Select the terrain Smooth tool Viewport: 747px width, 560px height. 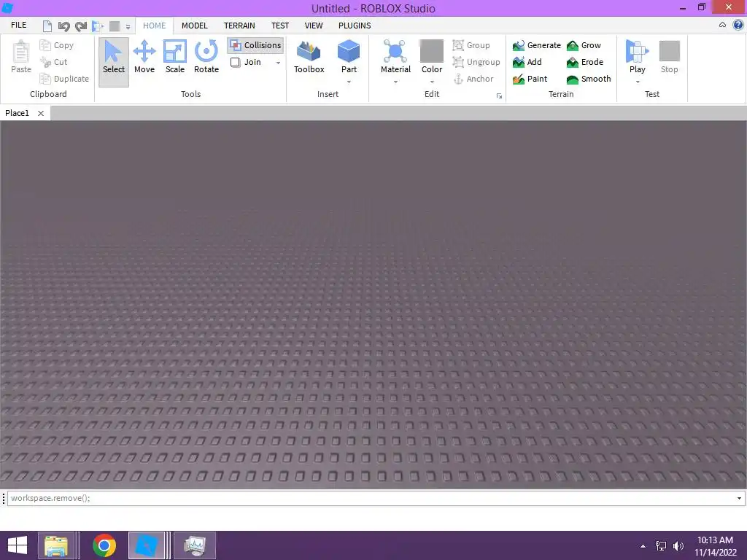click(x=589, y=79)
